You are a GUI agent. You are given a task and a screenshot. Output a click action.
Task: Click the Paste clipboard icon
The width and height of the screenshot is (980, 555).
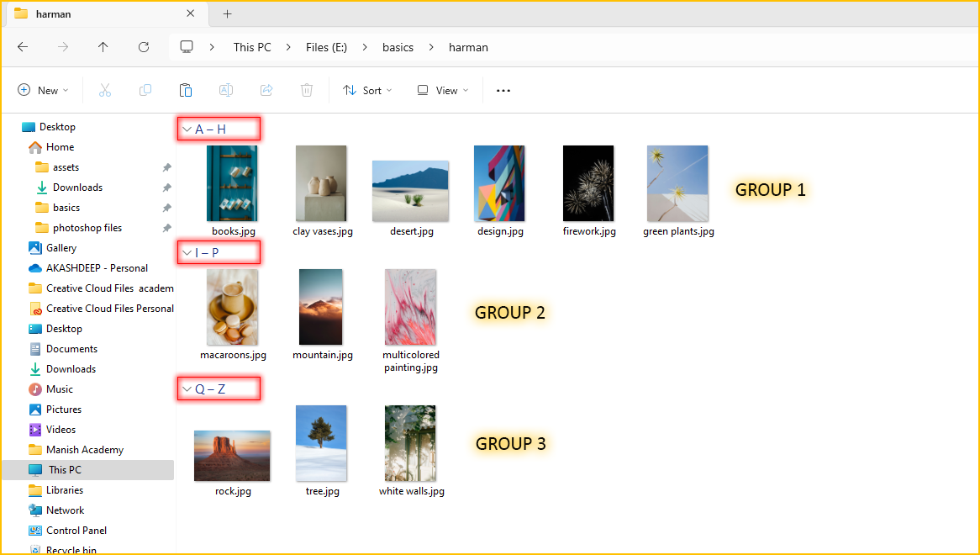pyautogui.click(x=186, y=90)
